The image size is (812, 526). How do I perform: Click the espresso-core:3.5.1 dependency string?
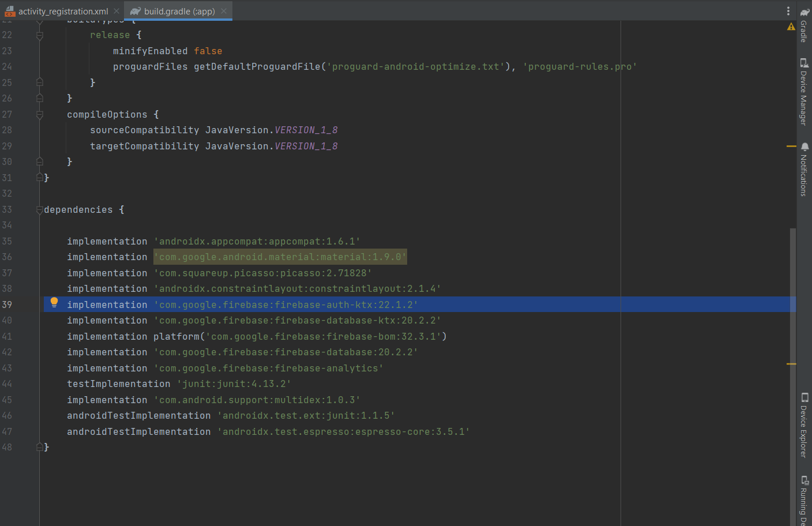point(344,432)
